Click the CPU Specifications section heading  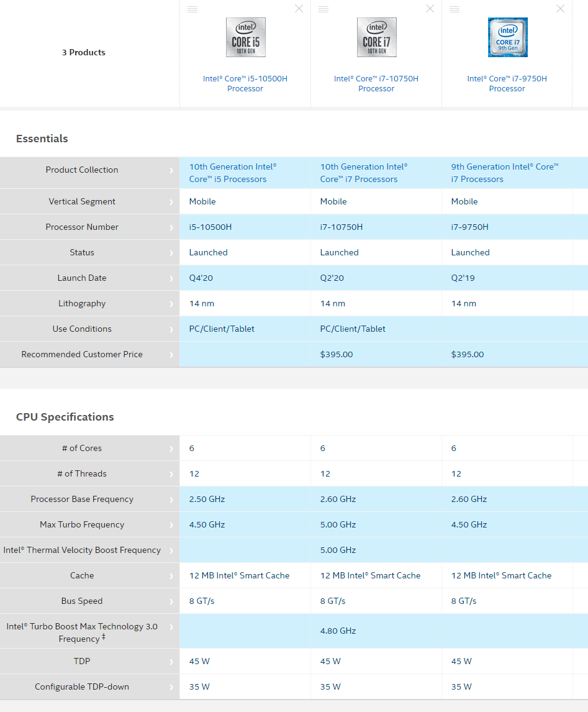(x=65, y=417)
